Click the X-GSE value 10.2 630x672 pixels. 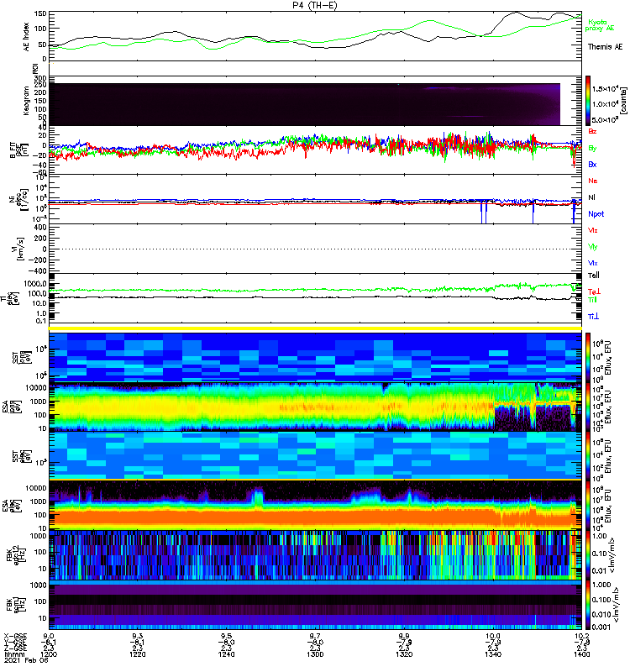point(581,636)
